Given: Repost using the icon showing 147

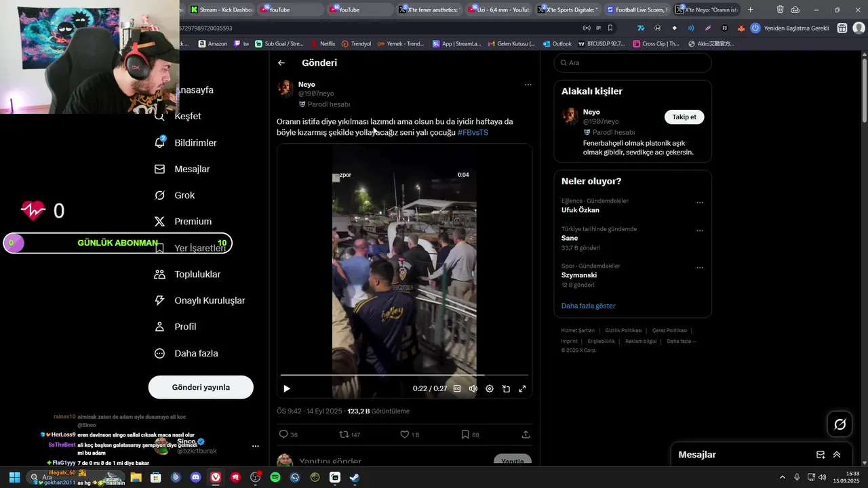Looking at the screenshot, I should [x=349, y=434].
